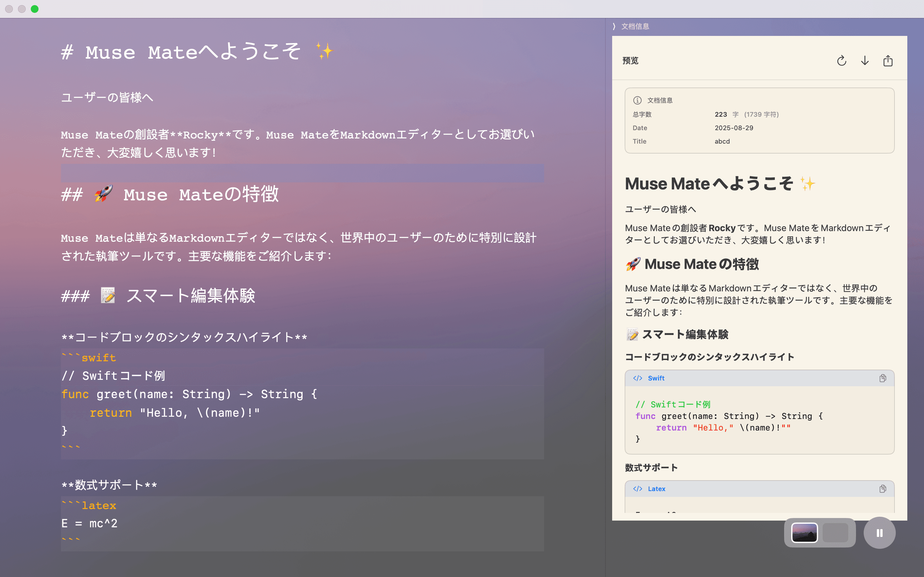Select the sunset mountain background thumbnail
Viewport: 924px width, 577px height.
[805, 533]
